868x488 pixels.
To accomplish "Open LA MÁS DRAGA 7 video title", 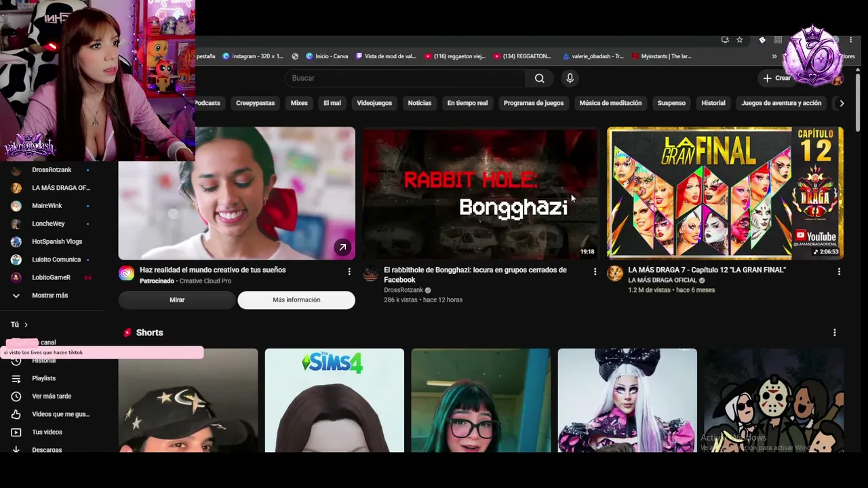I will point(707,270).
